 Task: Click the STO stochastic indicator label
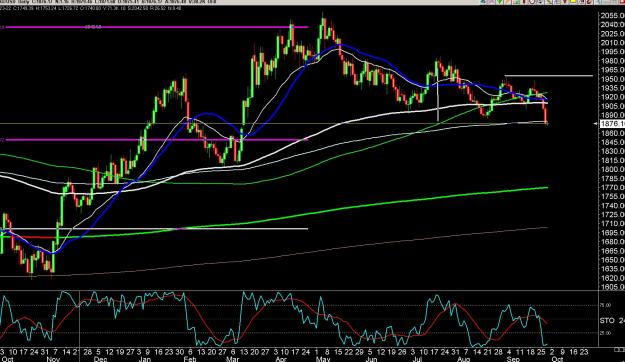point(607,320)
